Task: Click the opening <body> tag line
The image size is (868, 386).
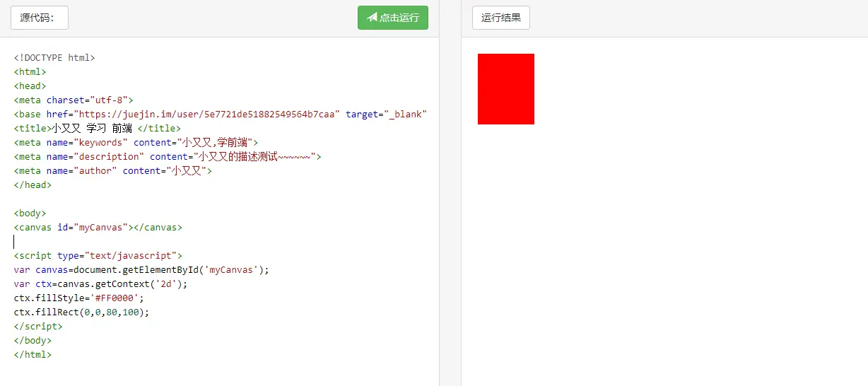Action: click(x=30, y=214)
